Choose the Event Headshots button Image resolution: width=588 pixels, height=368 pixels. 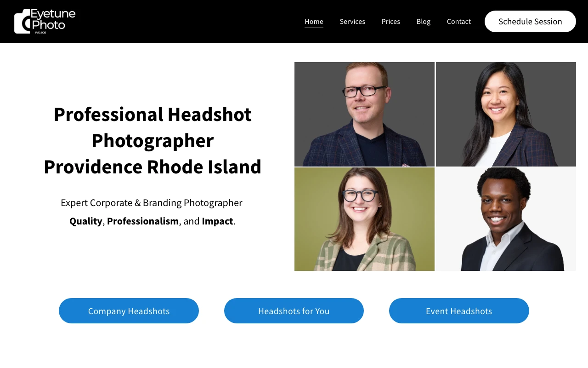pos(459,311)
